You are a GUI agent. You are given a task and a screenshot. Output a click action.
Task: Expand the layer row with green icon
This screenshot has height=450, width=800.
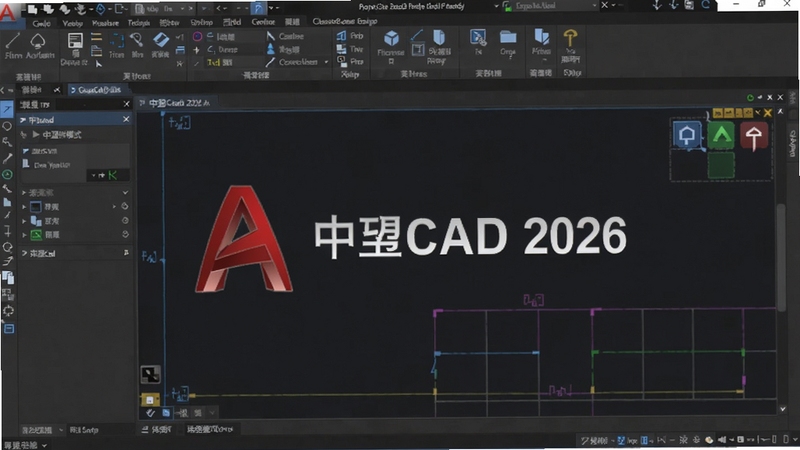click(24, 235)
